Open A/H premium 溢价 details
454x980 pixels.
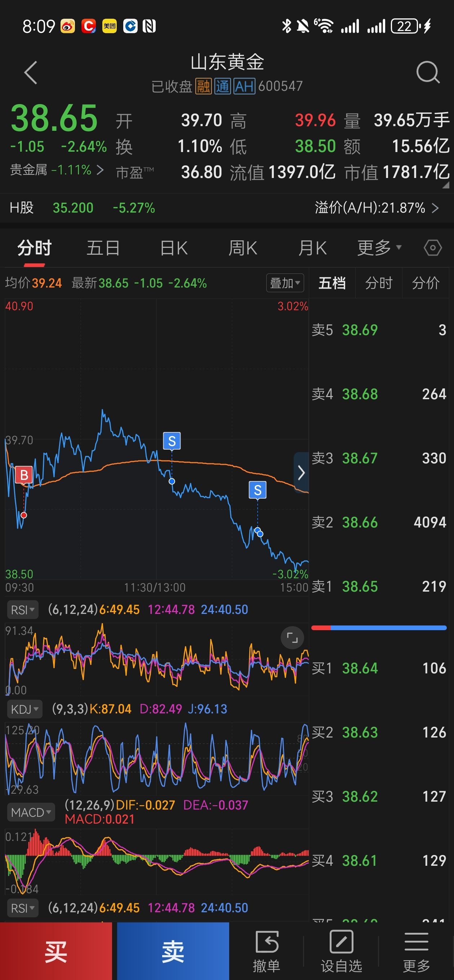377,208
